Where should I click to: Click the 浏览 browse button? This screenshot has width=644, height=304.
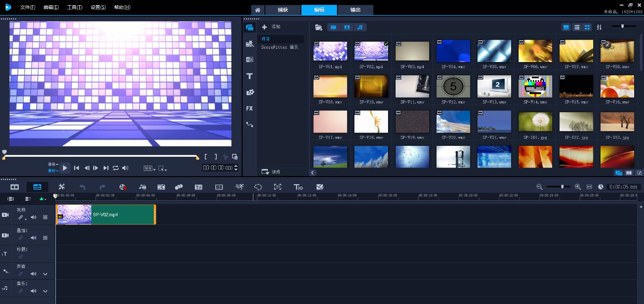click(271, 172)
